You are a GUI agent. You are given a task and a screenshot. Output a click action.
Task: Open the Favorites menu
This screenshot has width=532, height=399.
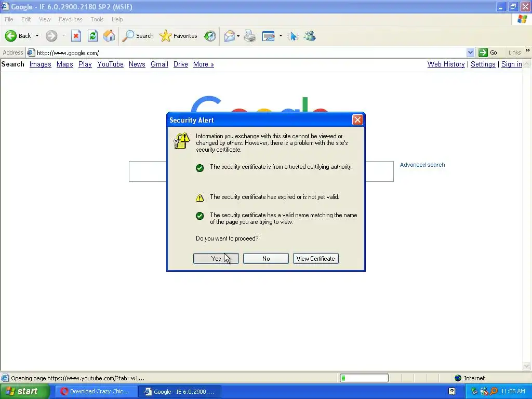point(70,19)
